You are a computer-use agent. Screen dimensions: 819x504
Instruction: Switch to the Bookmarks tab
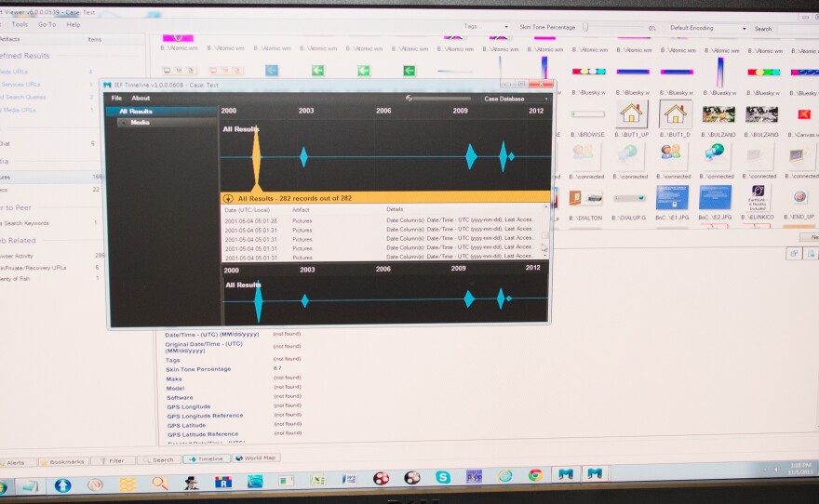coord(63,461)
